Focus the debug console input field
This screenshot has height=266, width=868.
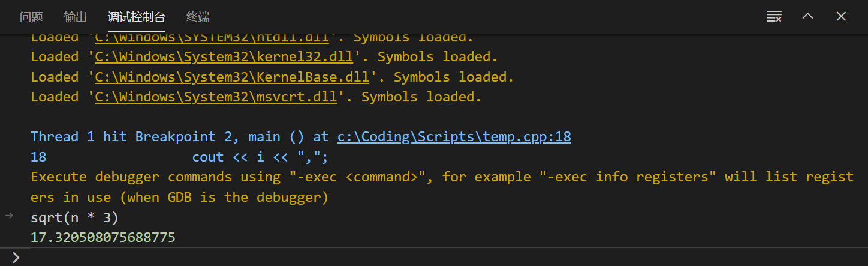[420, 258]
